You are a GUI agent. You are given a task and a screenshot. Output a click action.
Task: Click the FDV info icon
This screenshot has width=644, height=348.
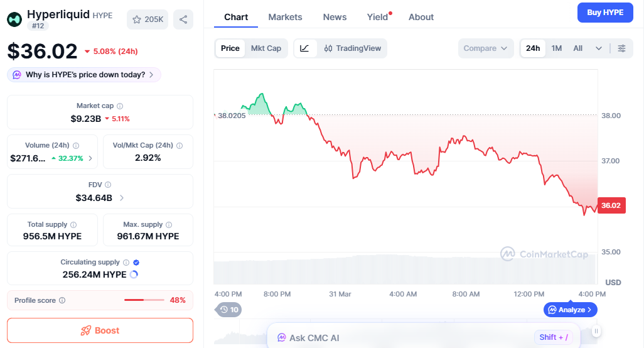[x=108, y=185]
